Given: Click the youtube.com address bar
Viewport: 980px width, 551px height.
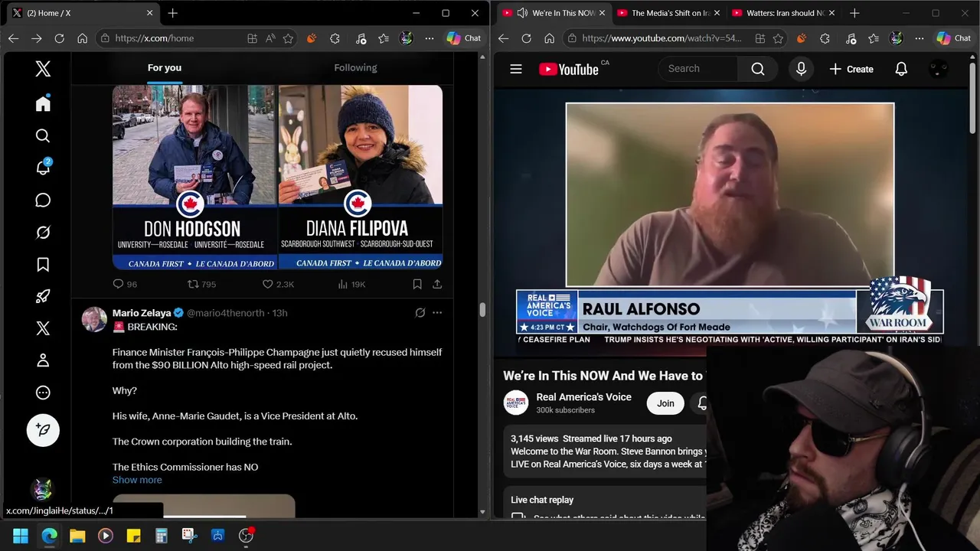Looking at the screenshot, I should point(661,38).
